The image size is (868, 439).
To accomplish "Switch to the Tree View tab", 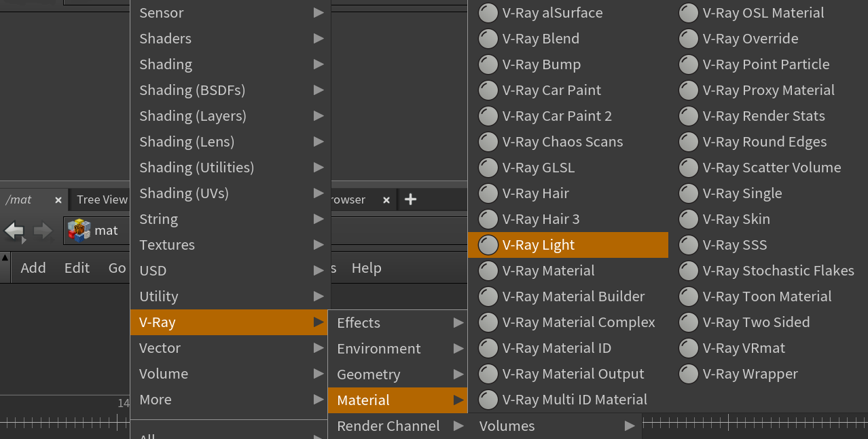I will 102,199.
